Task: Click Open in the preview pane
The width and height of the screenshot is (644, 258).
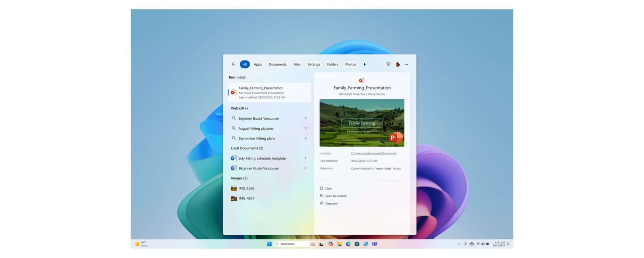Action: pos(326,188)
